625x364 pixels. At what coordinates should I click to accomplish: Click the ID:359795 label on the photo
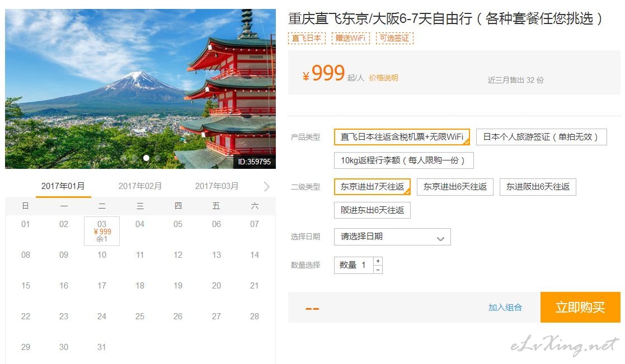[254, 162]
